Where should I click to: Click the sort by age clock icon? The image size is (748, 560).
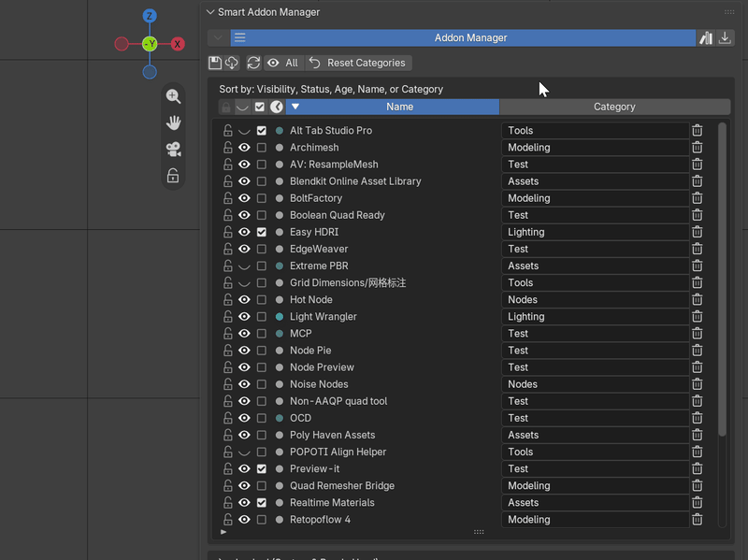(x=277, y=107)
